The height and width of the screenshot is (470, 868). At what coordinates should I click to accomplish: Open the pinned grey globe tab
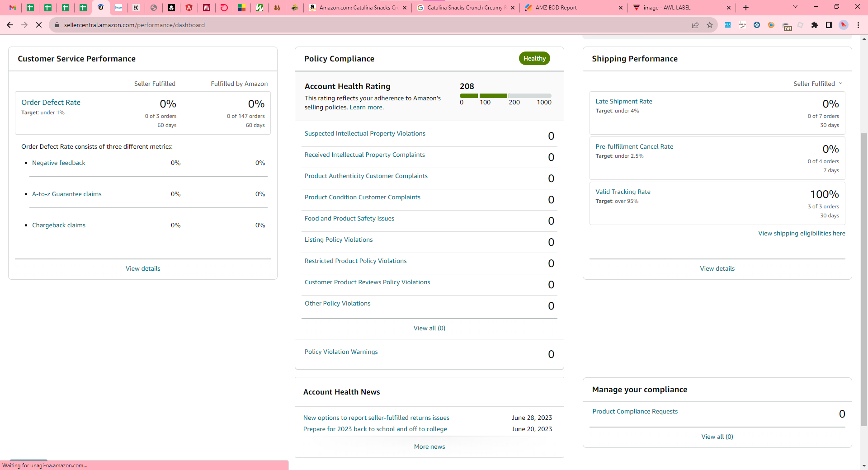point(154,8)
